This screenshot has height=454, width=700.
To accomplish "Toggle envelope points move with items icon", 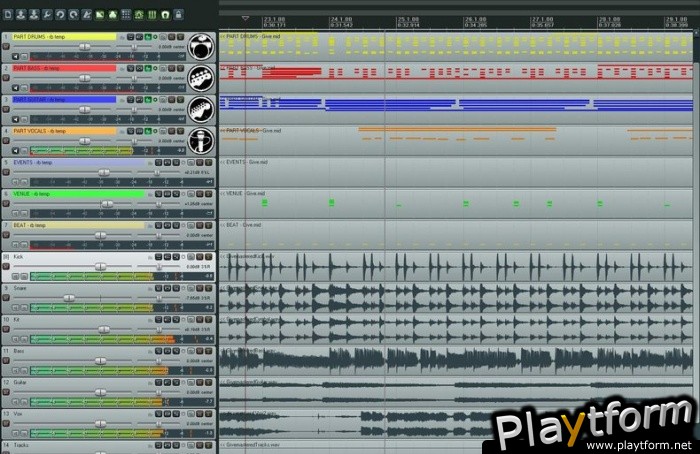I will click(139, 15).
